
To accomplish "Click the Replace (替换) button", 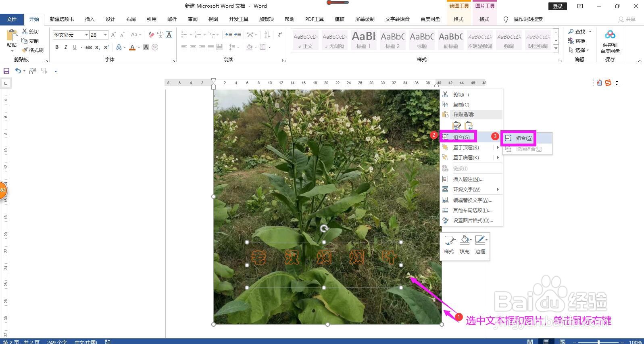I will (577, 41).
